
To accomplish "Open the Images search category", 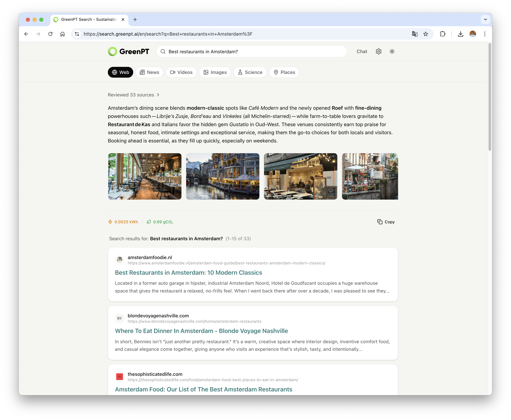I will point(215,72).
